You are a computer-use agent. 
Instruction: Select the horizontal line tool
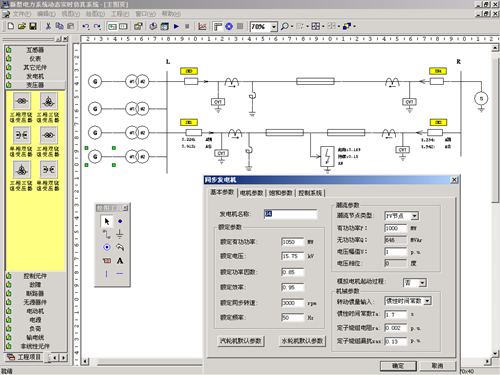pos(120,274)
